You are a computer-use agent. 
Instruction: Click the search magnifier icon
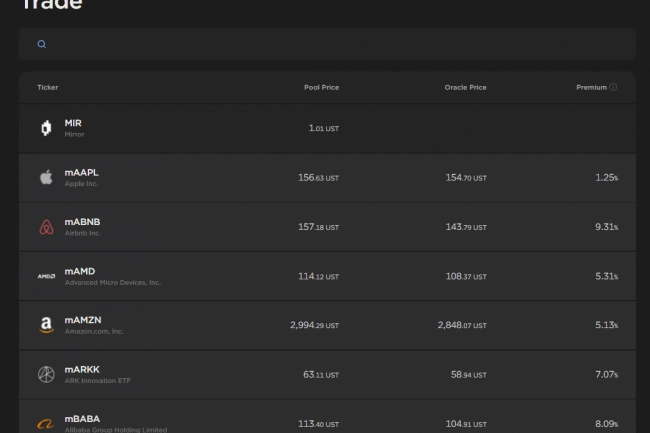pos(42,44)
